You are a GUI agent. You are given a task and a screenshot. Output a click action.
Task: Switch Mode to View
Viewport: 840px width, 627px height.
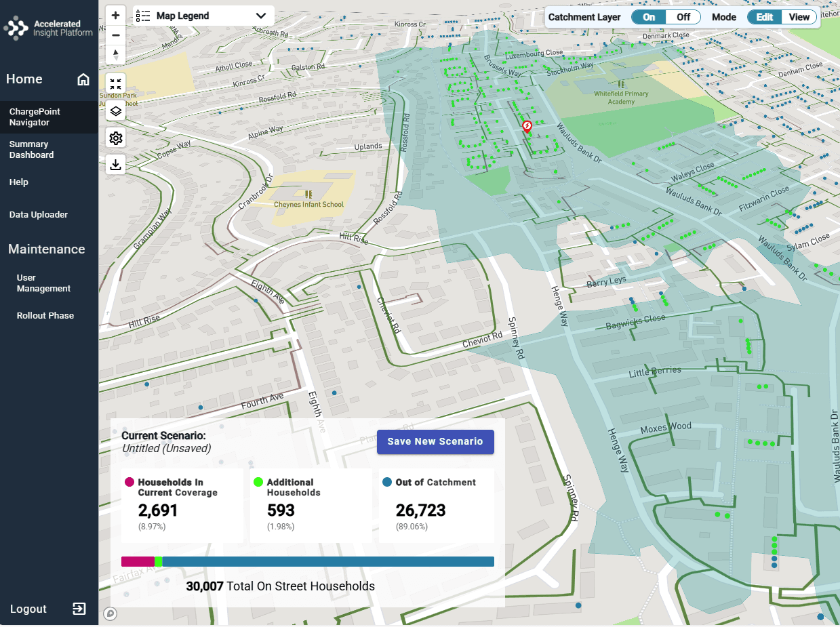(x=799, y=17)
